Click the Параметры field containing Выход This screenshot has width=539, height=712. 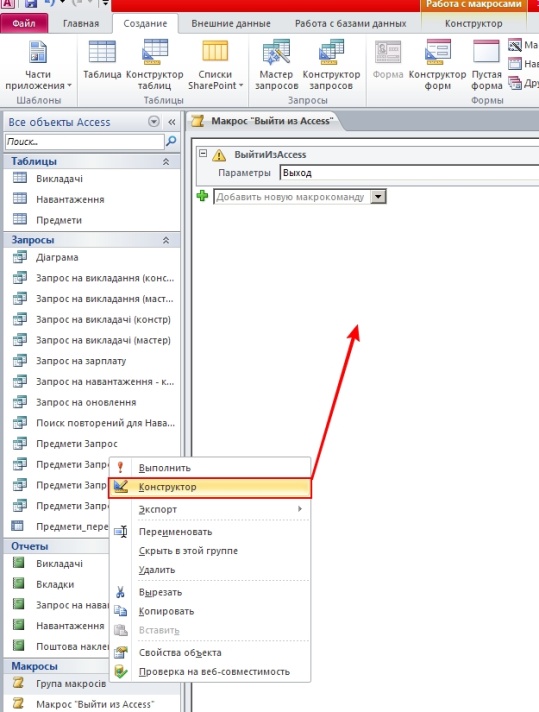(x=409, y=173)
